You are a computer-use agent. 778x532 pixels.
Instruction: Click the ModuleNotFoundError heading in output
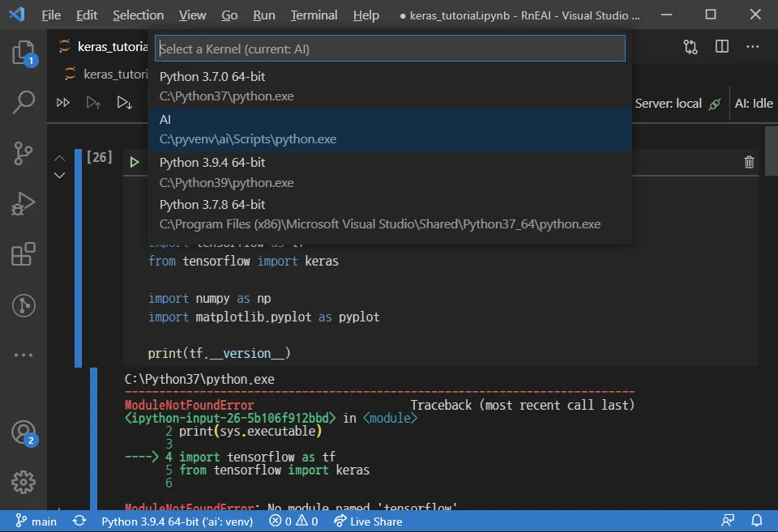pyautogui.click(x=189, y=405)
